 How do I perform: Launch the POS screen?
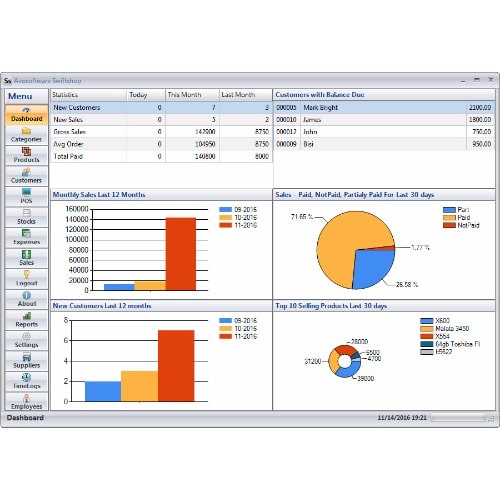point(26,197)
